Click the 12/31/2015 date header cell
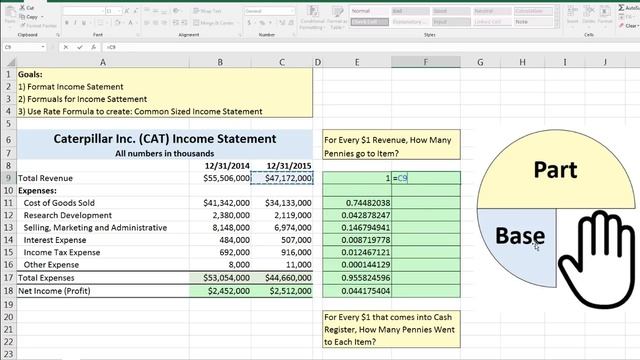 click(x=282, y=166)
